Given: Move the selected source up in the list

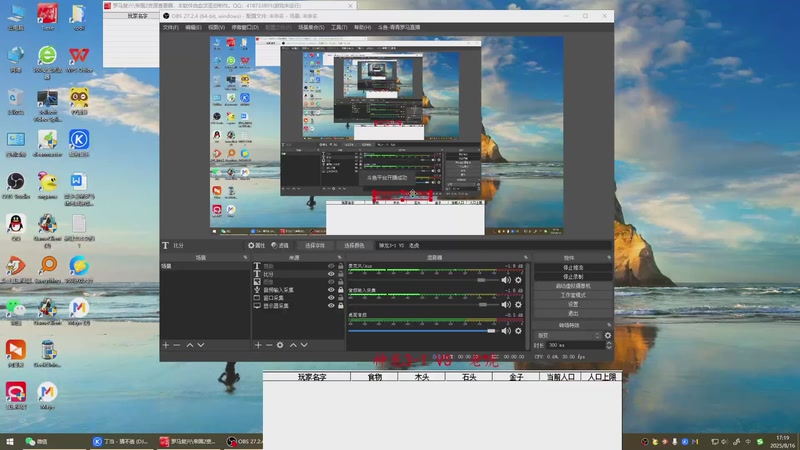Looking at the screenshot, I should [x=293, y=345].
